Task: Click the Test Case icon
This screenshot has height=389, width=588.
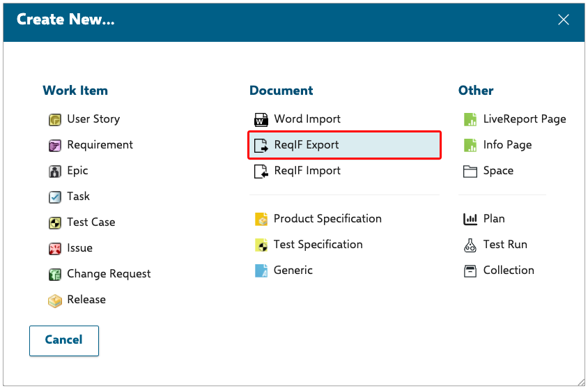Action: 55,223
